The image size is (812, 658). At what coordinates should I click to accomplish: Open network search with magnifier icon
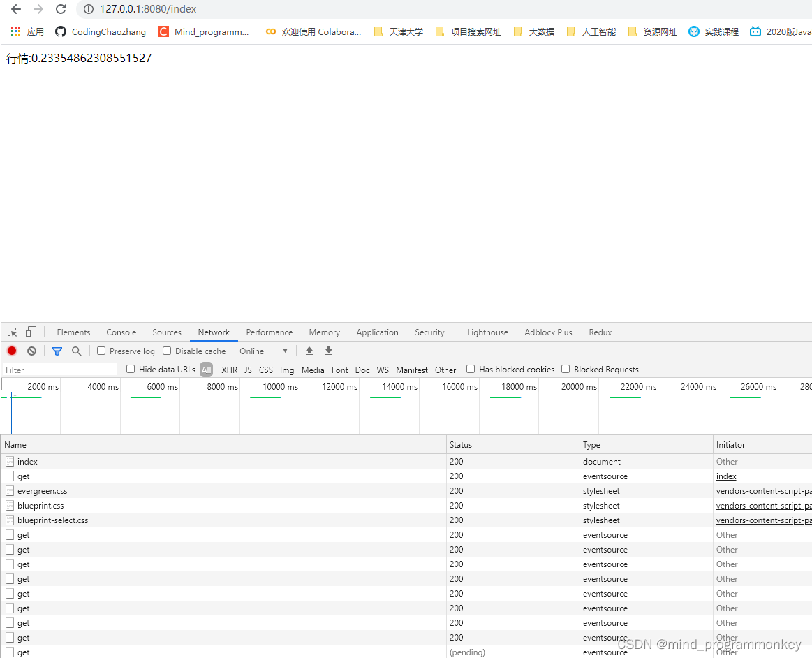77,351
